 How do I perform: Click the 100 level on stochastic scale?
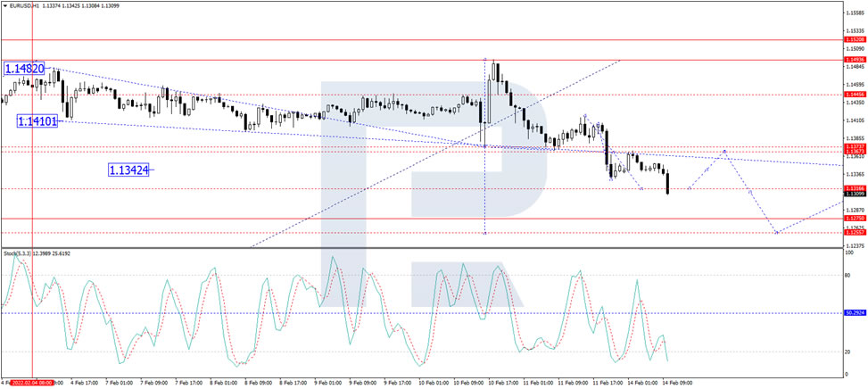[x=850, y=252]
